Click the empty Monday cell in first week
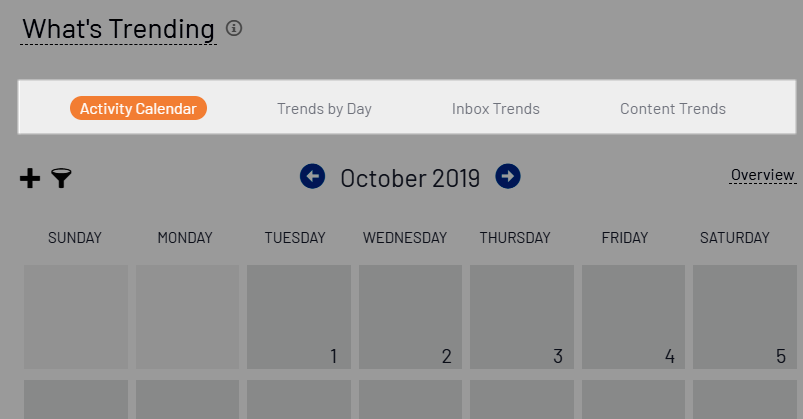803x419 pixels. (x=187, y=317)
